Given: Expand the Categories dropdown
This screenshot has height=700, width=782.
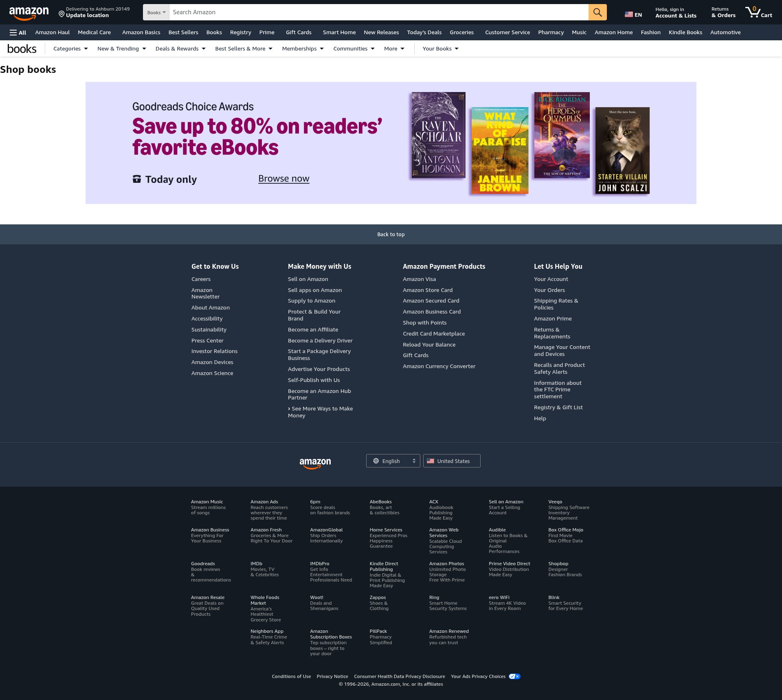Looking at the screenshot, I should [70, 48].
